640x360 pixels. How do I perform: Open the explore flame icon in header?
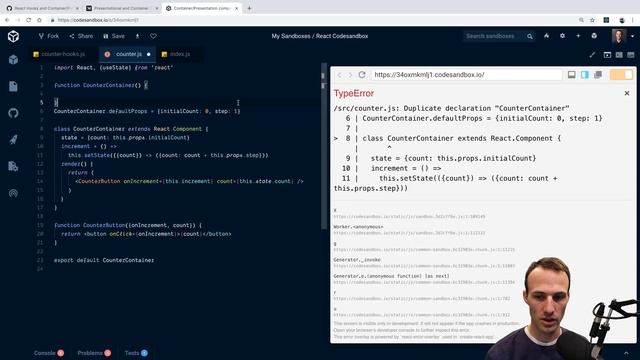[x=546, y=36]
